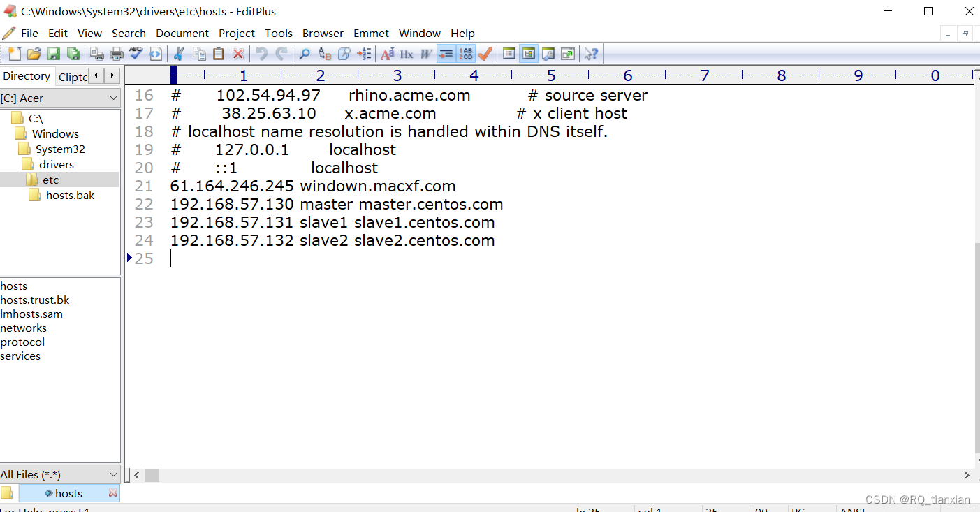The width and height of the screenshot is (980, 512).
Task: Click line 22 containing master.centos.com
Action: (x=337, y=205)
